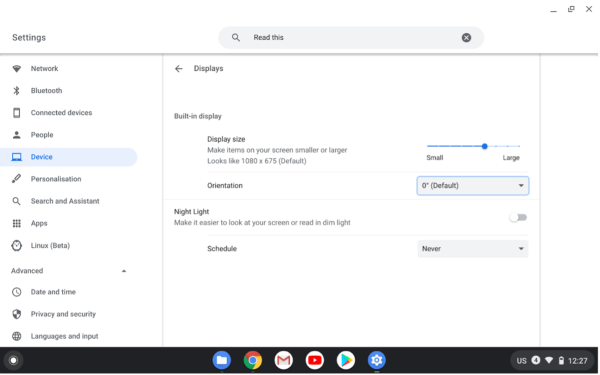Click the Settings title text
The height and width of the screenshot is (375, 600).
click(x=29, y=38)
